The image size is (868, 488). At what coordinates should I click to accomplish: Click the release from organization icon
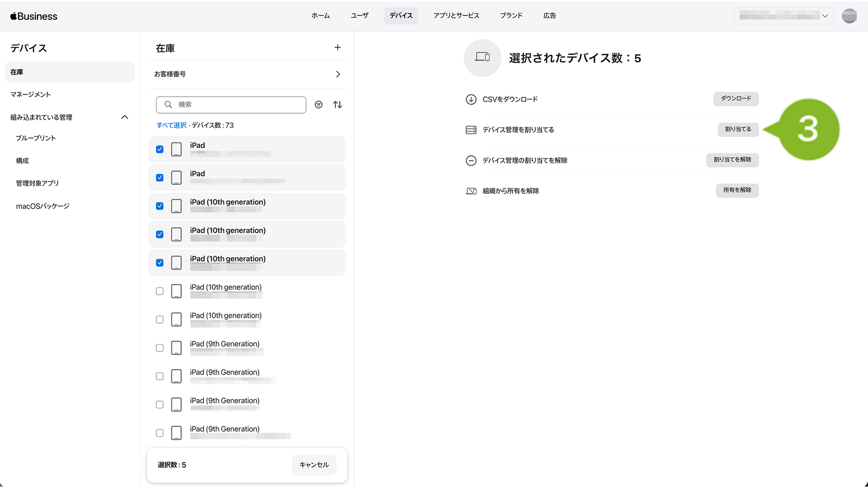(x=471, y=191)
